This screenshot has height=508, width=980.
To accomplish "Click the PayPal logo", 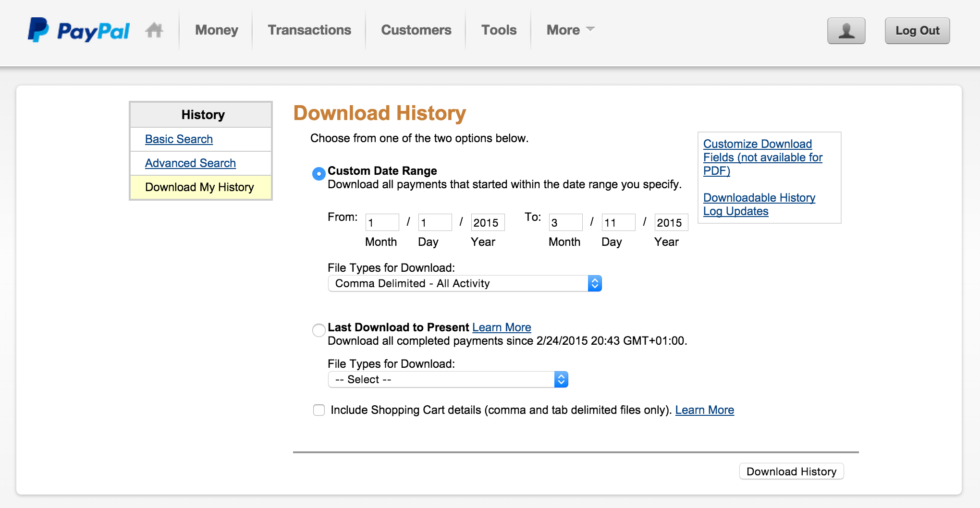I will [x=79, y=30].
